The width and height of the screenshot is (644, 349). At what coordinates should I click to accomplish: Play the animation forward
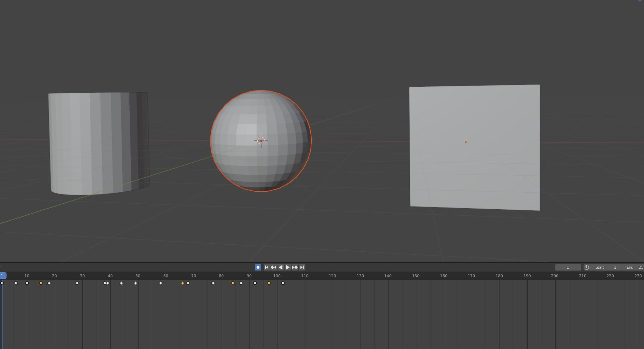coord(288,267)
